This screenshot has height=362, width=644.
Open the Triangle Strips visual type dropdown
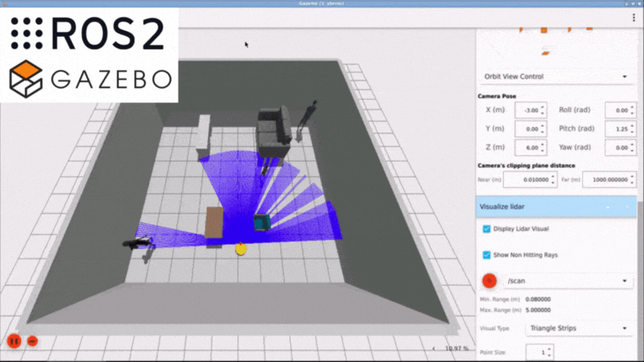578,328
